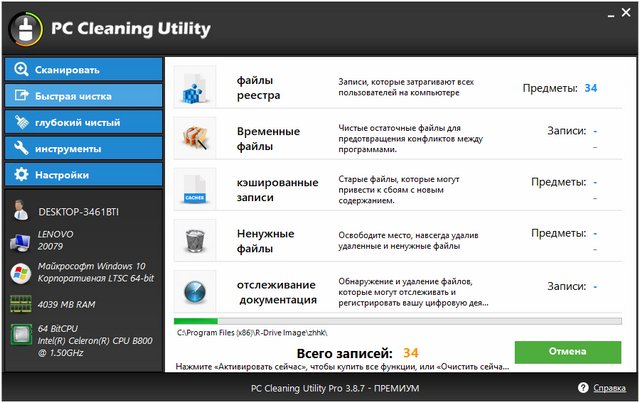Click the registry items count 34

[590, 88]
